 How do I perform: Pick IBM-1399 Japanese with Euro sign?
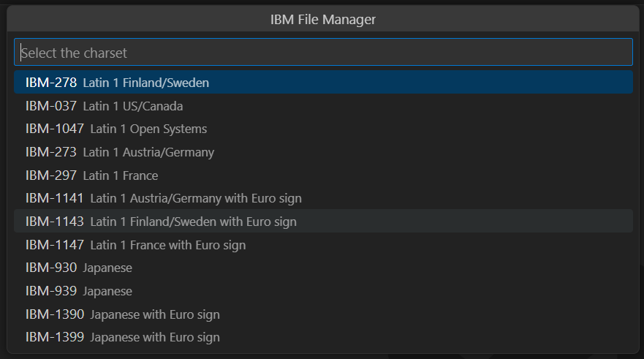[322, 337]
